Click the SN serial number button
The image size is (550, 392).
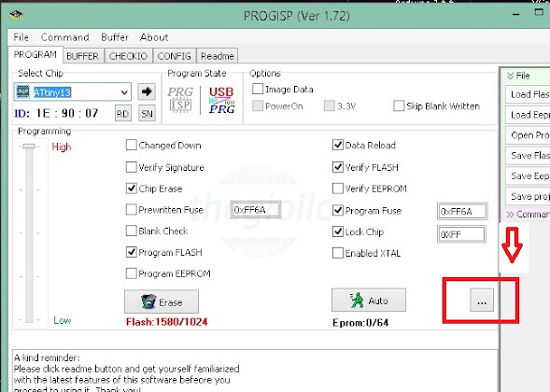(x=147, y=113)
